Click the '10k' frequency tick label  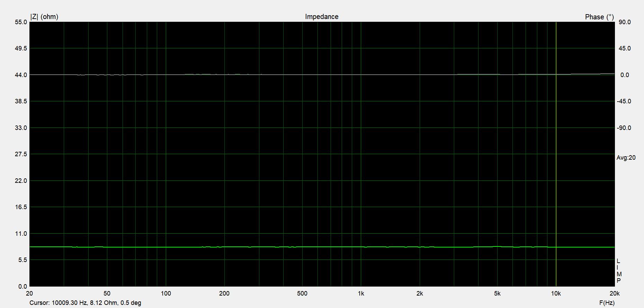(556, 293)
